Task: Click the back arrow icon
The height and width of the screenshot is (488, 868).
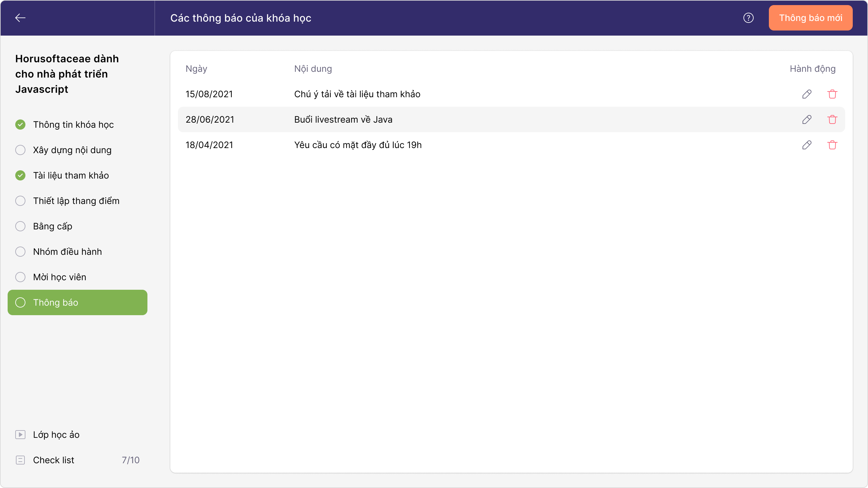Action: (x=20, y=18)
